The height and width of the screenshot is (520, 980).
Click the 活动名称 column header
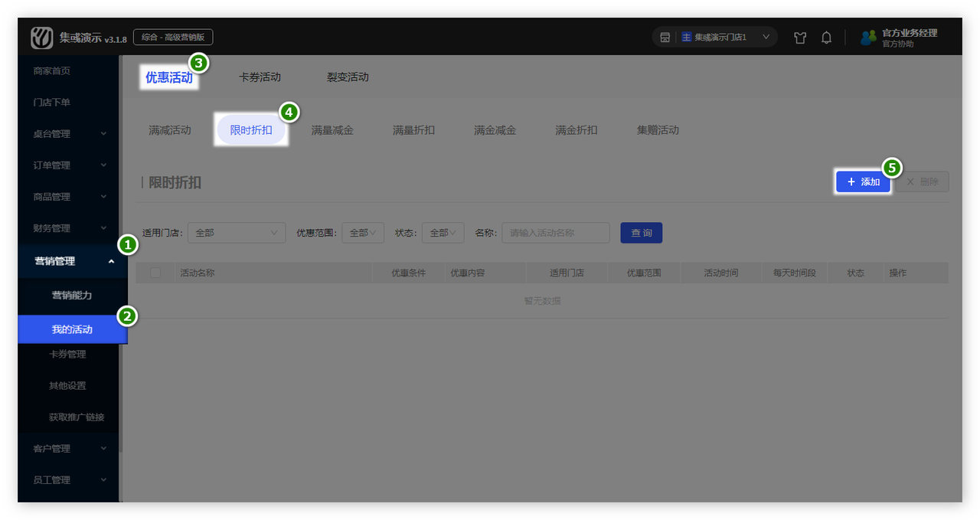click(197, 273)
